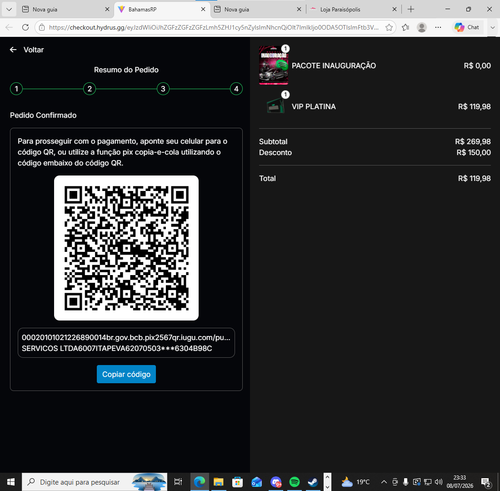Screen dimensions: 500x491
Task: Click the Pix QR code image
Action: point(126,248)
